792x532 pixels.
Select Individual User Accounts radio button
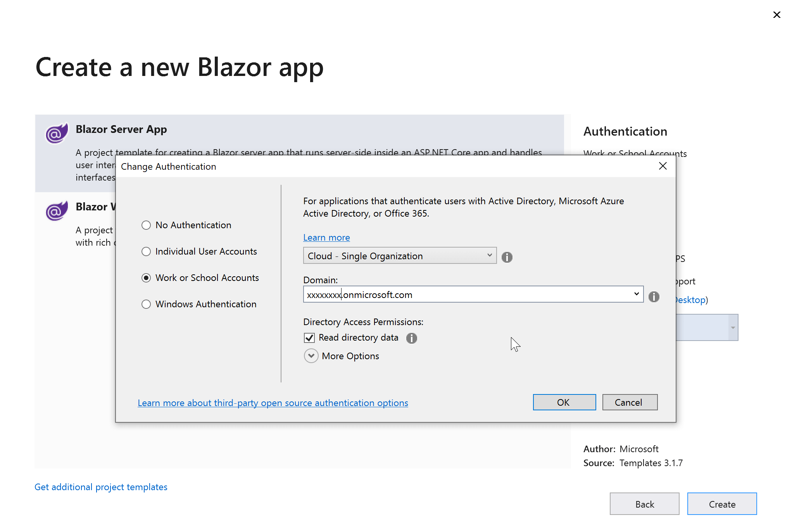(x=146, y=251)
